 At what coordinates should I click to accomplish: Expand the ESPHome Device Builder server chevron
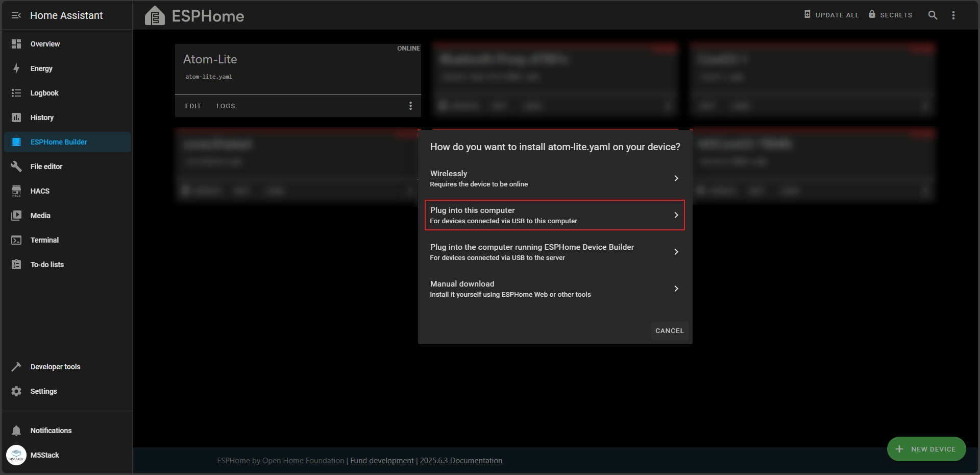[x=676, y=252]
